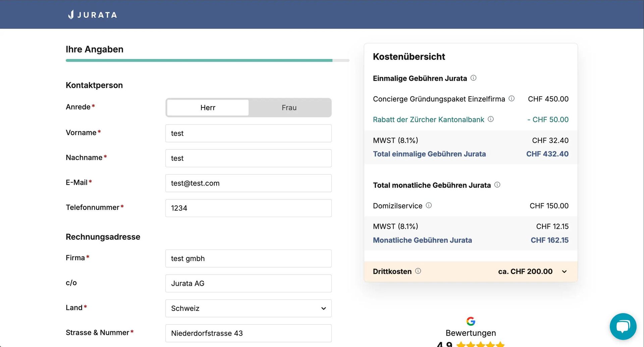
Task: Open info icon next to Einmalige Gebühren Jurata
Action: (x=473, y=78)
